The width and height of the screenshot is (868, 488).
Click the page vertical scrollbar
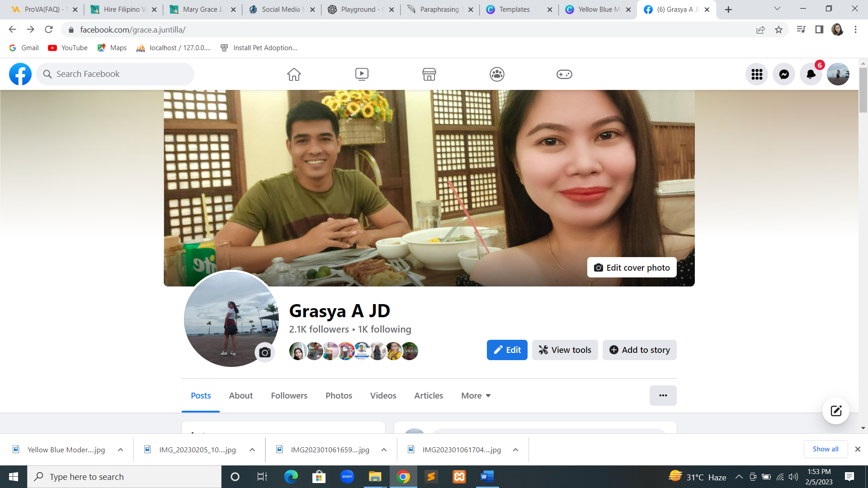click(x=863, y=90)
